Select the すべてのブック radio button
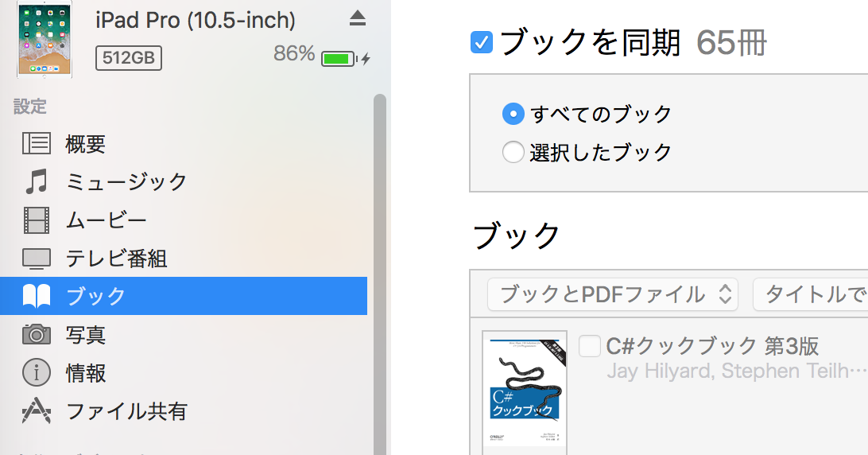 (x=513, y=114)
